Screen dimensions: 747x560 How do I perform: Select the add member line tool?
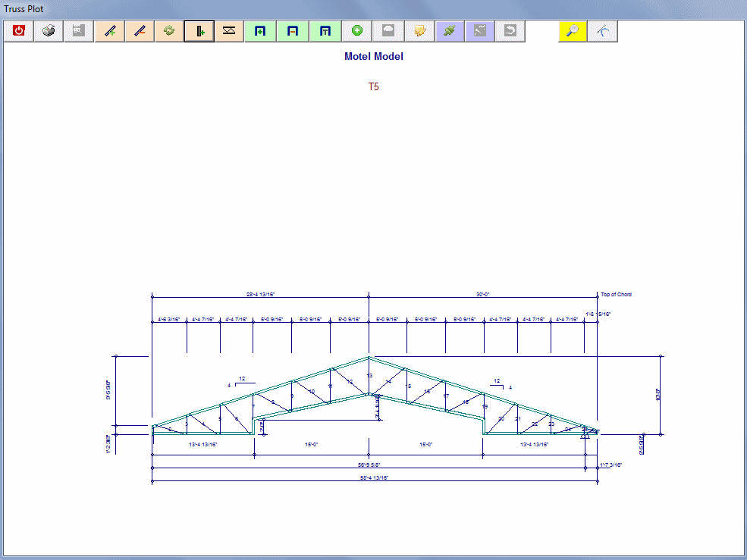[x=109, y=31]
